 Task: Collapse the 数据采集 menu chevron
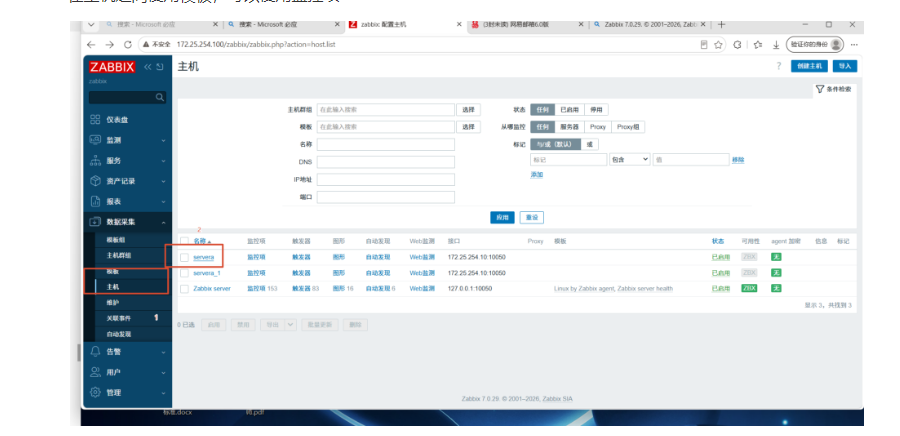coord(164,222)
